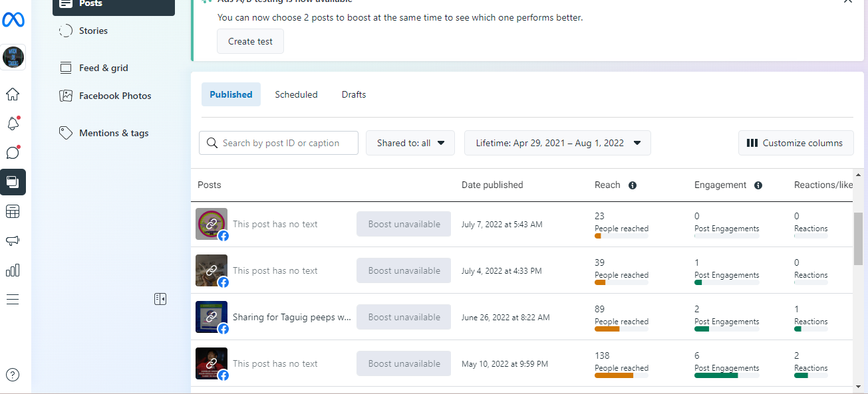Open the Planner grid icon in sidebar
The width and height of the screenshot is (868, 394).
coord(13,212)
